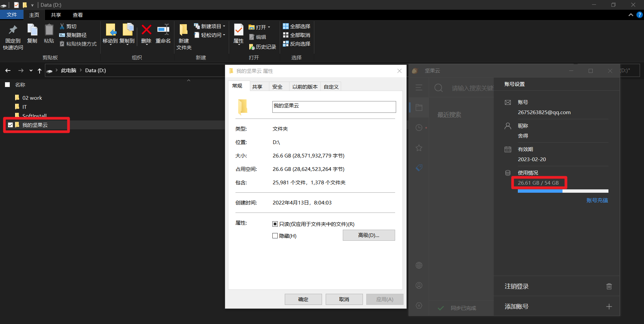644x324 pixels.
Task: Click the Apply button in dialog
Action: point(385,299)
